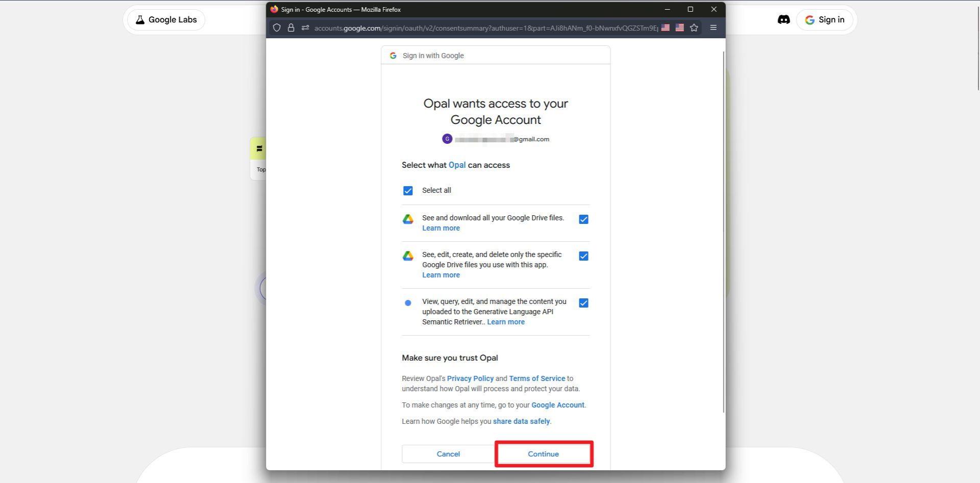Uncheck the Generative Language API Semantic Retriever permission
980x483 pixels.
click(x=583, y=303)
